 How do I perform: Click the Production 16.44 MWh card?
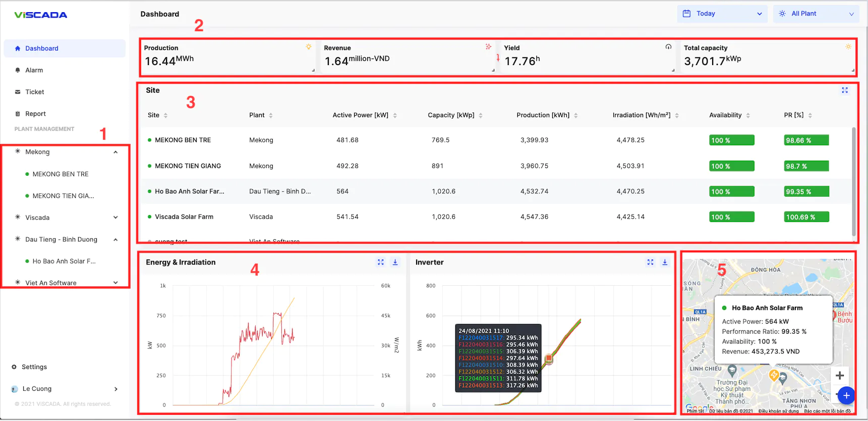pos(228,57)
